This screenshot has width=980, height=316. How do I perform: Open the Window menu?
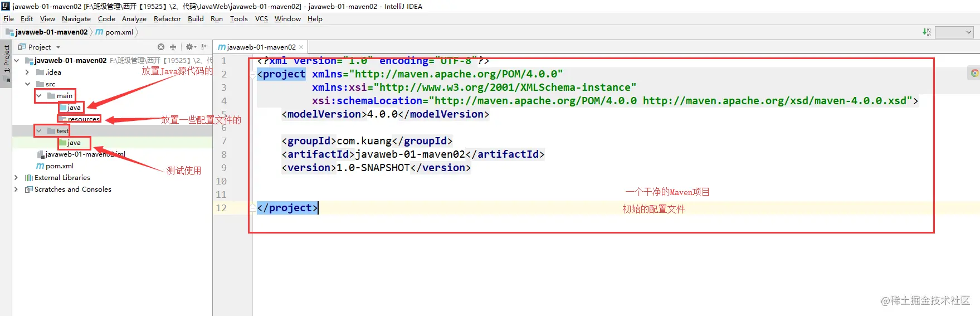point(287,19)
